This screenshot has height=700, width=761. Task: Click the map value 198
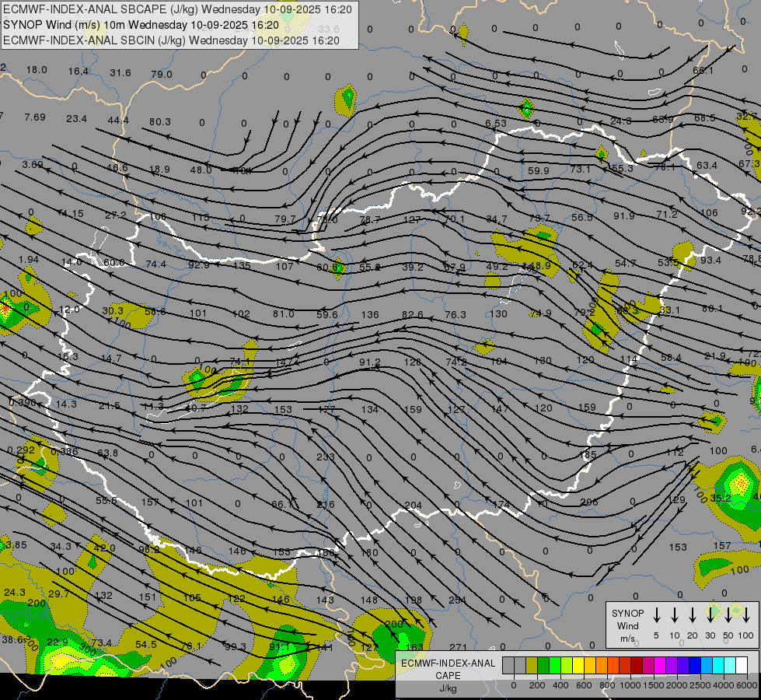pyautogui.click(x=413, y=600)
